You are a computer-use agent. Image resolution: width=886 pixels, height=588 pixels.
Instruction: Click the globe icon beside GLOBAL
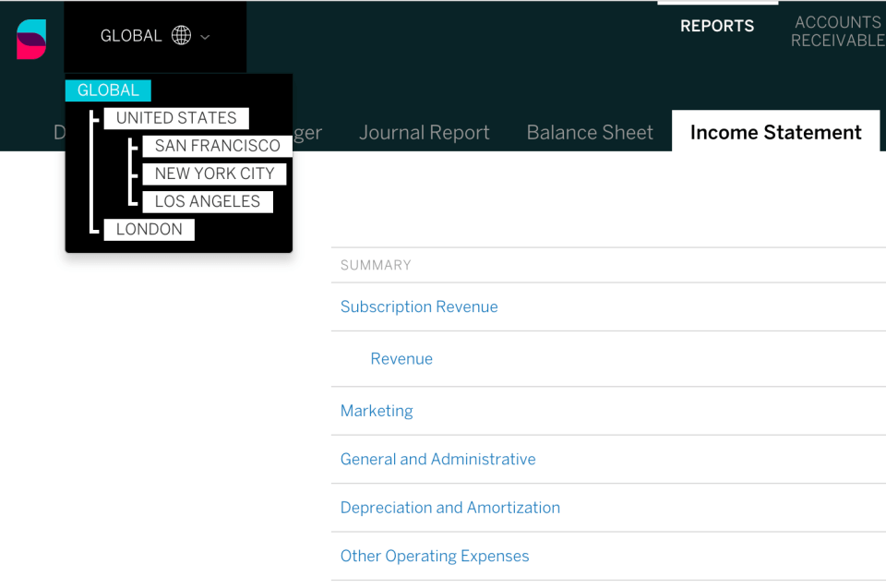pyautogui.click(x=182, y=36)
